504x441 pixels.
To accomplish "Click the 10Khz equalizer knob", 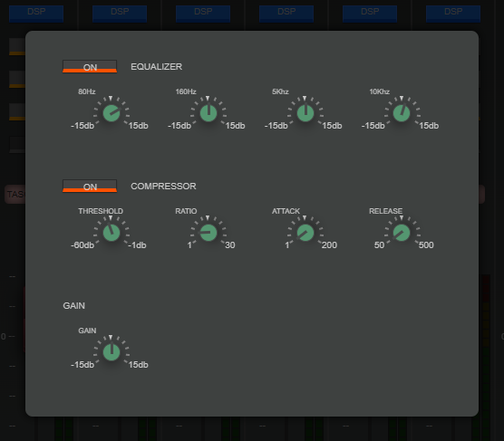I will pos(402,113).
